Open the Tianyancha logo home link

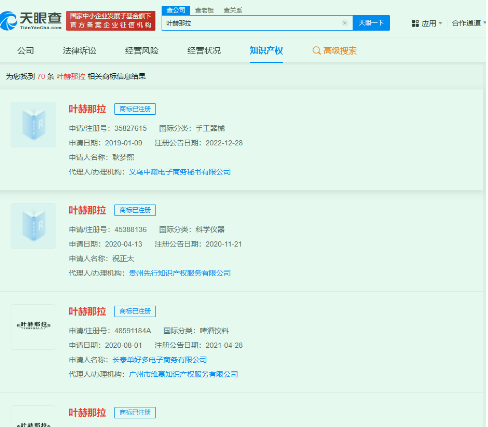[31, 21]
